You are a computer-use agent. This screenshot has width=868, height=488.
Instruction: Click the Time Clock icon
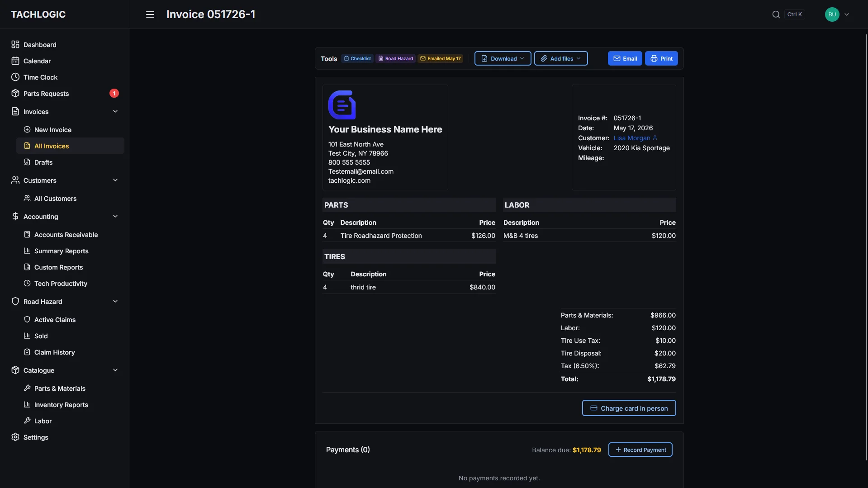tap(15, 77)
